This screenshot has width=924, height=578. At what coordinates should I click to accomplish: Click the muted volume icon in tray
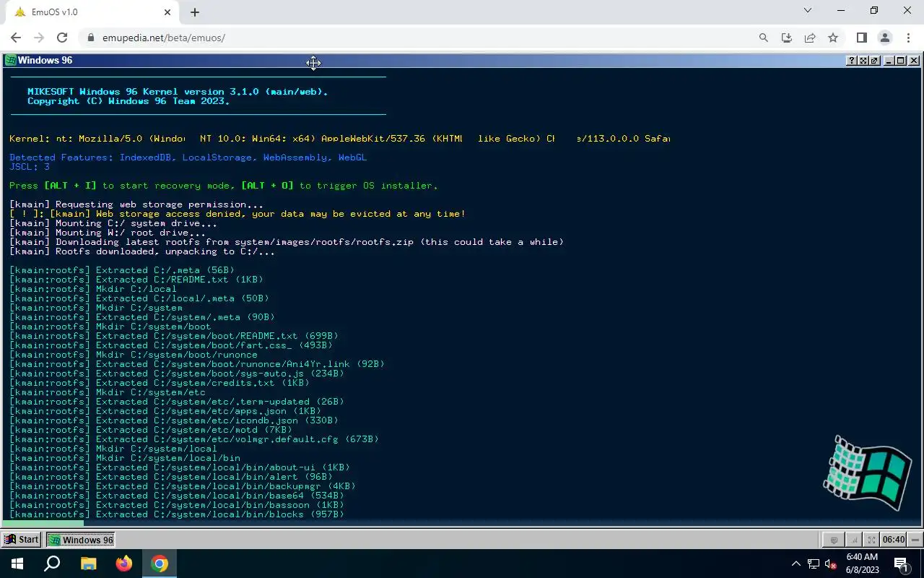[x=831, y=564]
